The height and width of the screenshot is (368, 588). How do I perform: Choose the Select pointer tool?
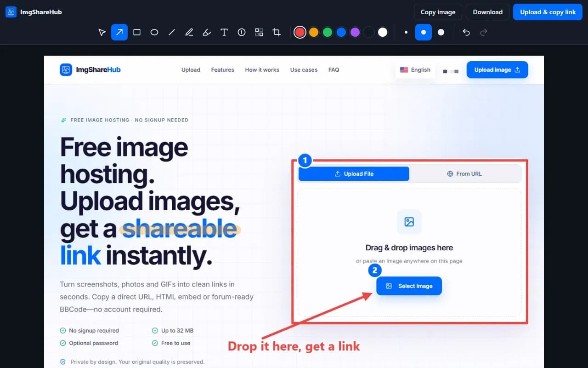[x=102, y=32]
